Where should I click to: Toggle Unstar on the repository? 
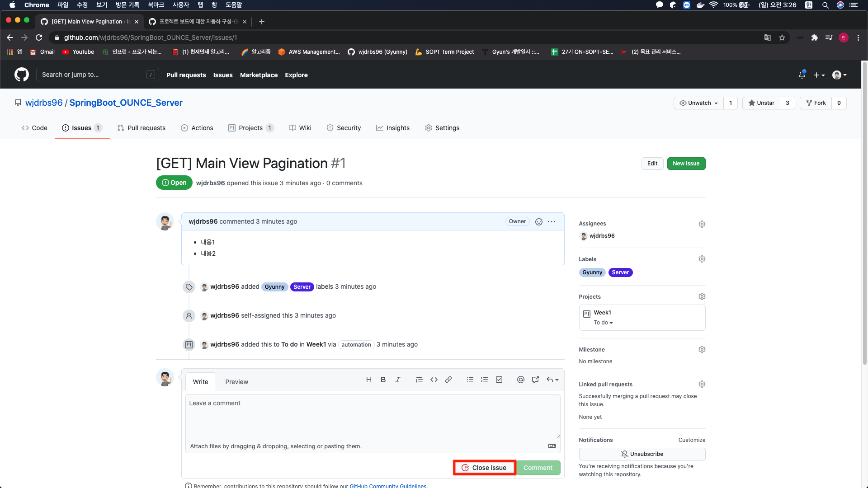click(762, 103)
